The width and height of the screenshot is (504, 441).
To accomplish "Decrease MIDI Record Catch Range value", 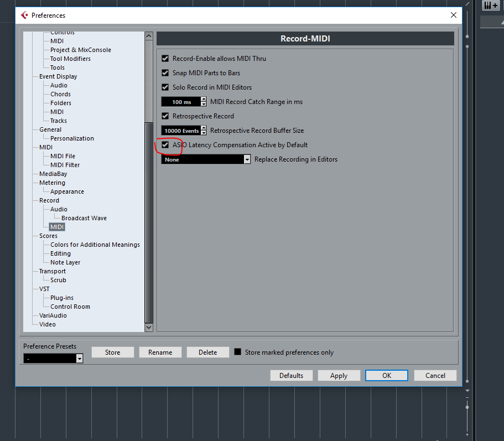I will coord(204,104).
